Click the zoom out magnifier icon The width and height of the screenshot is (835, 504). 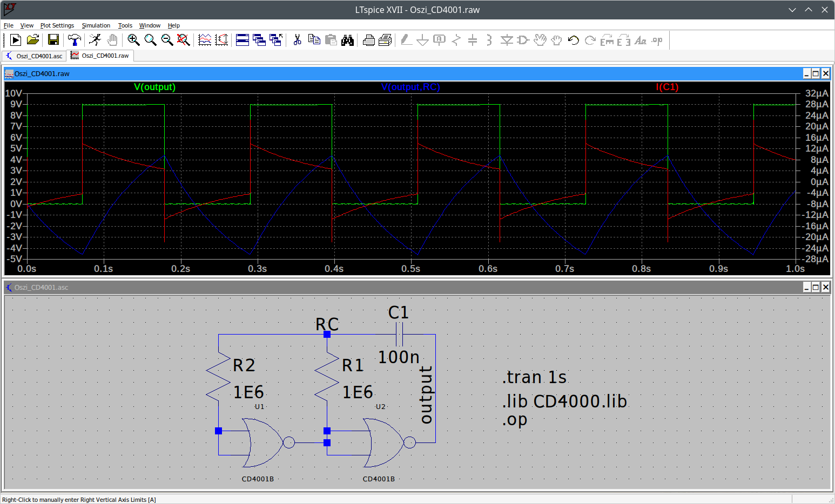[x=167, y=40]
